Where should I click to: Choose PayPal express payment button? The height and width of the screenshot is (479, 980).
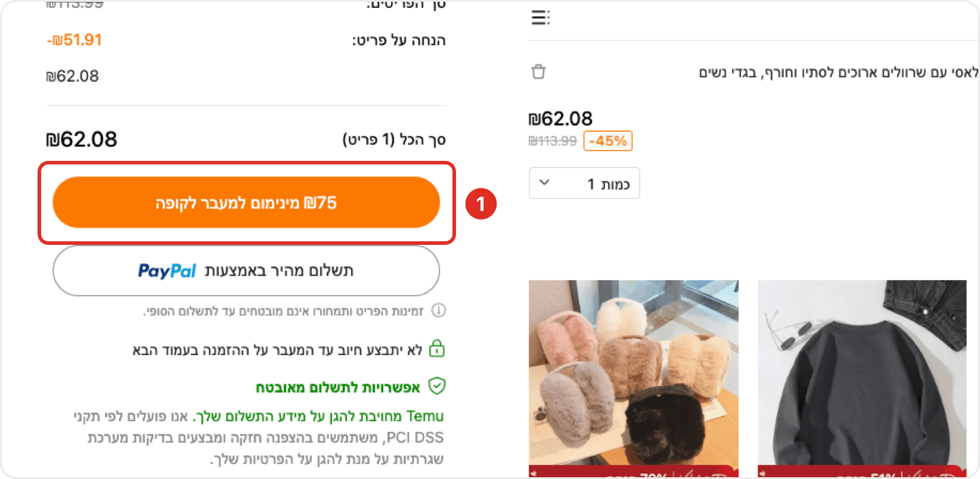click(246, 271)
